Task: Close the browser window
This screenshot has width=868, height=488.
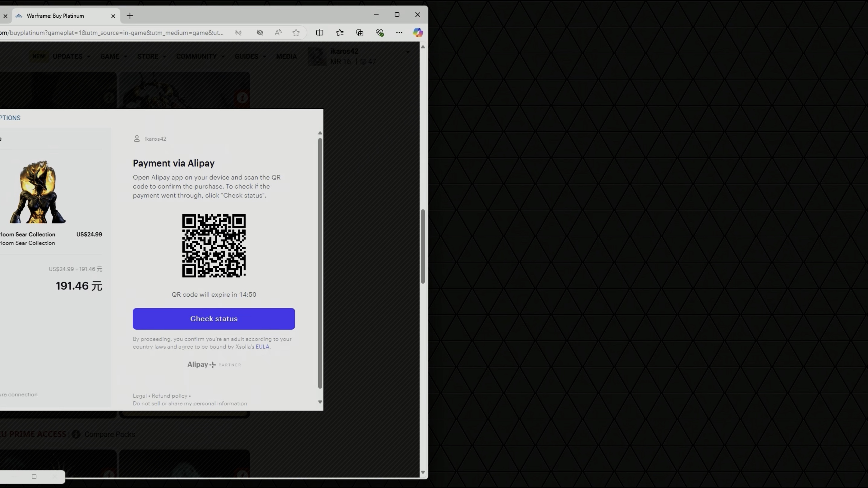Action: pos(417,15)
